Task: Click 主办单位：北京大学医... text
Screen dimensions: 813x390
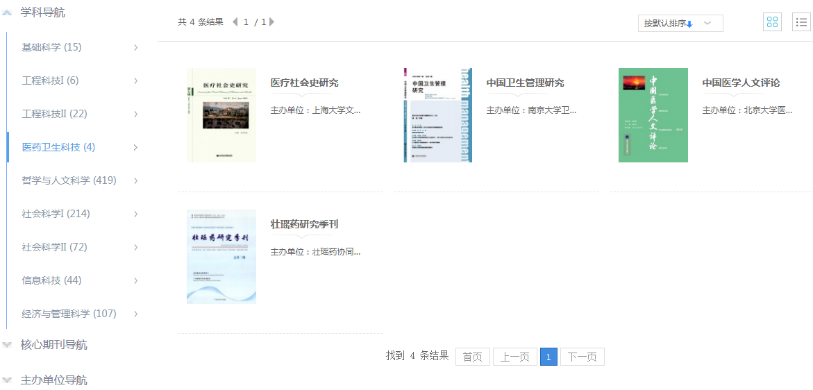Action: pos(747,110)
